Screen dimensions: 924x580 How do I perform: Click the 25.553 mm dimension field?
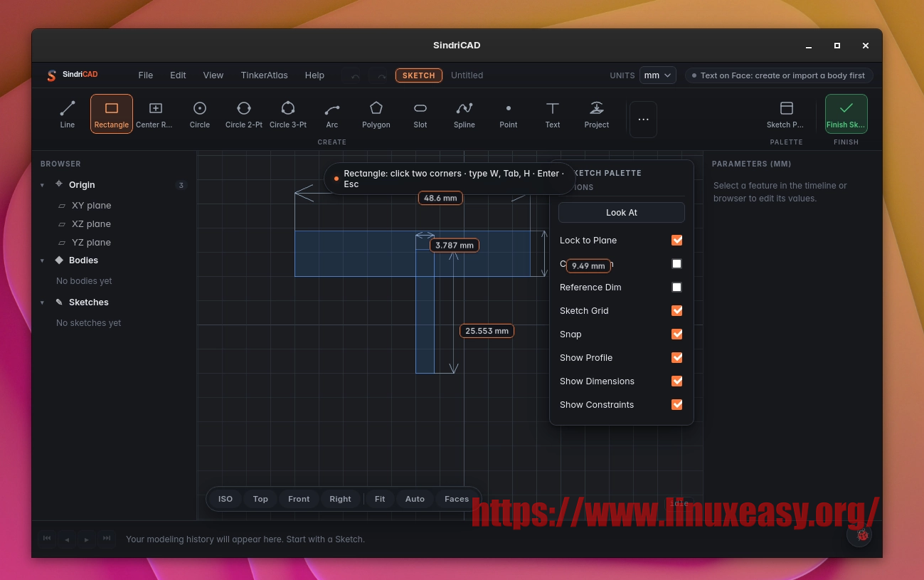(x=487, y=331)
